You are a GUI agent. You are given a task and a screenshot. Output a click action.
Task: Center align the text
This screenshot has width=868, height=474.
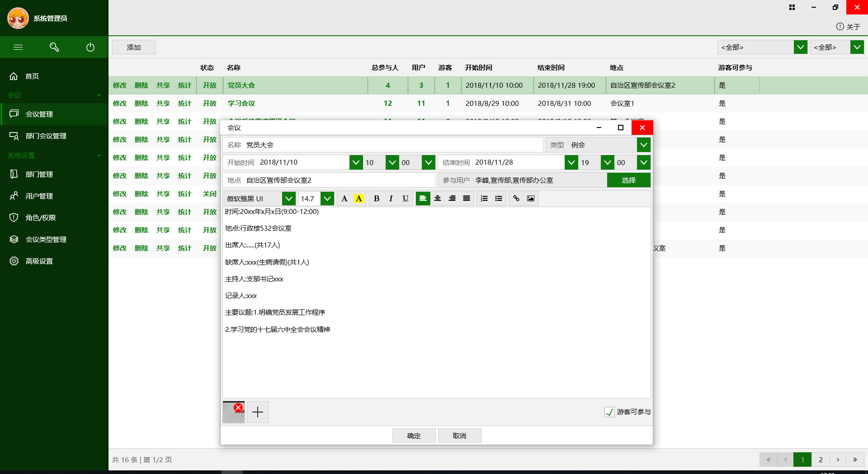[x=438, y=199]
